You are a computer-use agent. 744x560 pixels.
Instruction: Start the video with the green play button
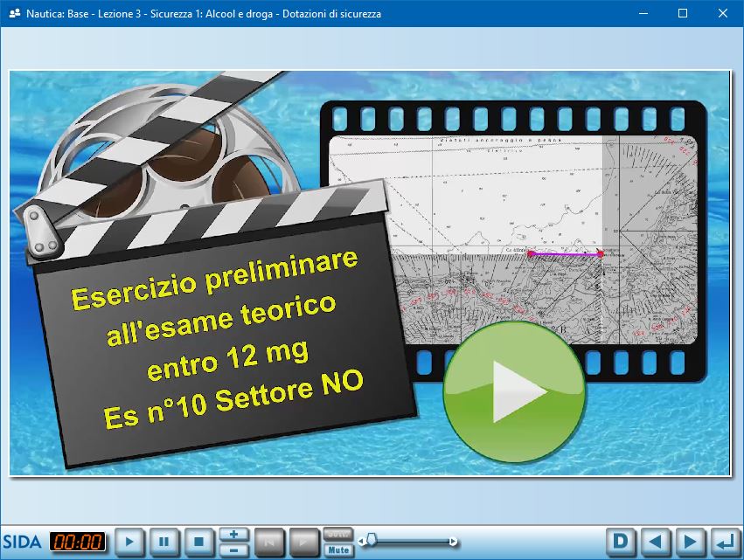514,391
